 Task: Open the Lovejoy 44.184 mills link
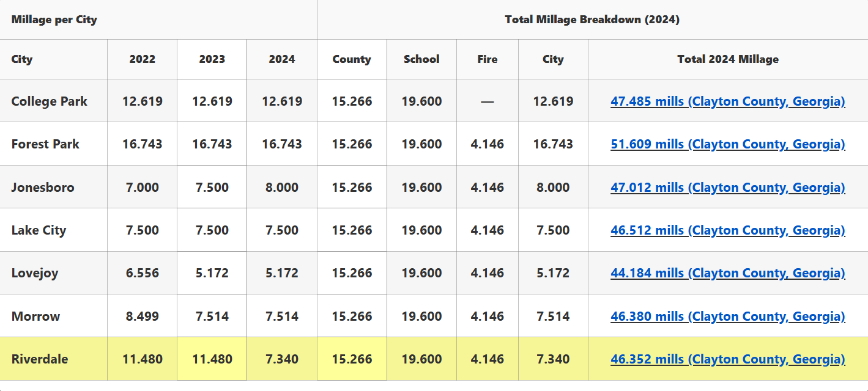point(727,273)
